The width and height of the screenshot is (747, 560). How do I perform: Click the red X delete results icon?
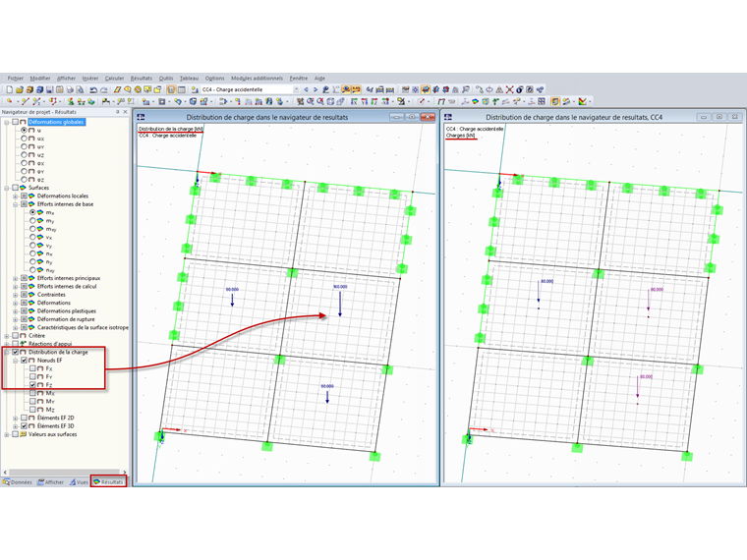pyautogui.click(x=510, y=89)
